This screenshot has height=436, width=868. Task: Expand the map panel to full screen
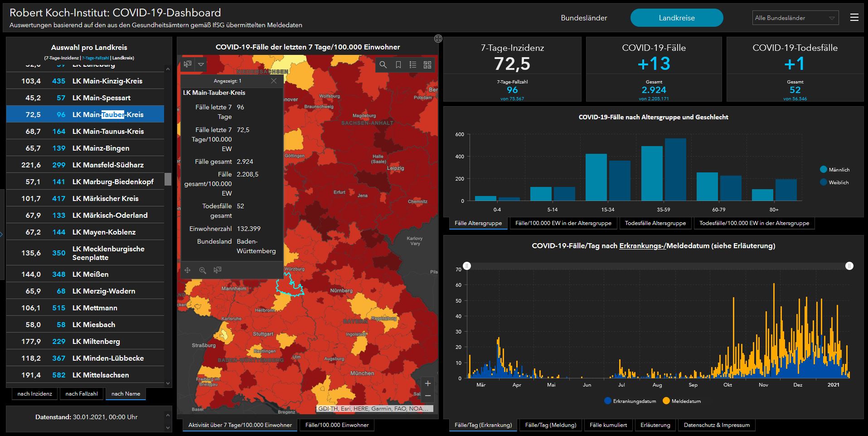coord(438,39)
